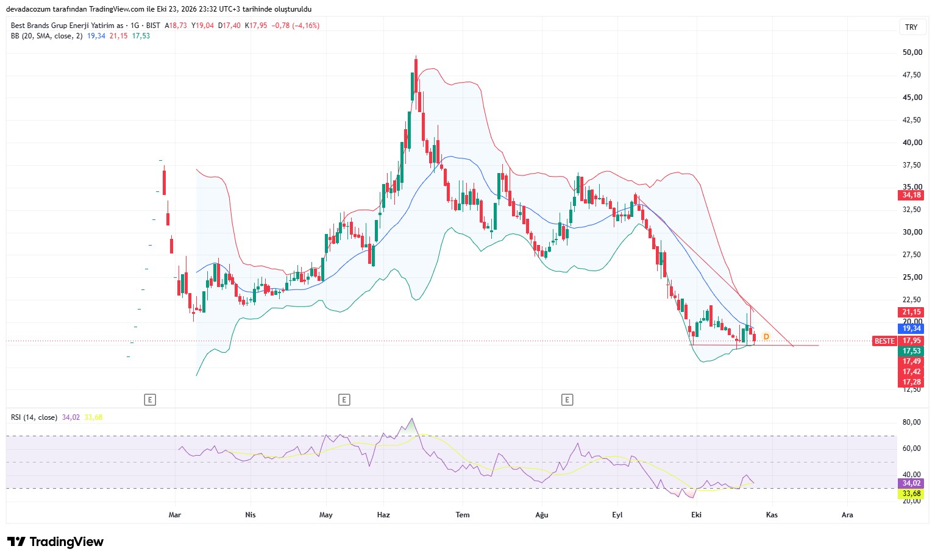
Task: Click the orange dividend D marker
Action: (x=766, y=336)
